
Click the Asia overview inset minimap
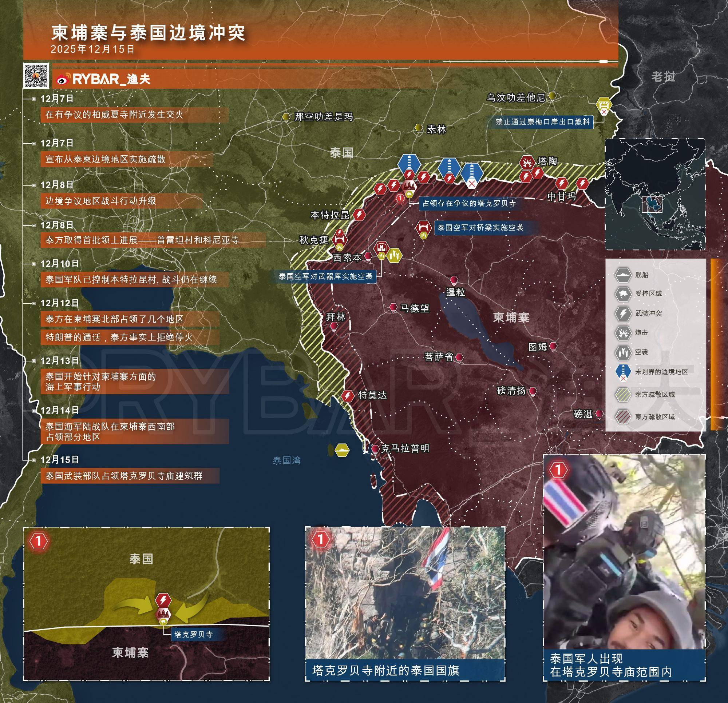pyautogui.click(x=655, y=194)
